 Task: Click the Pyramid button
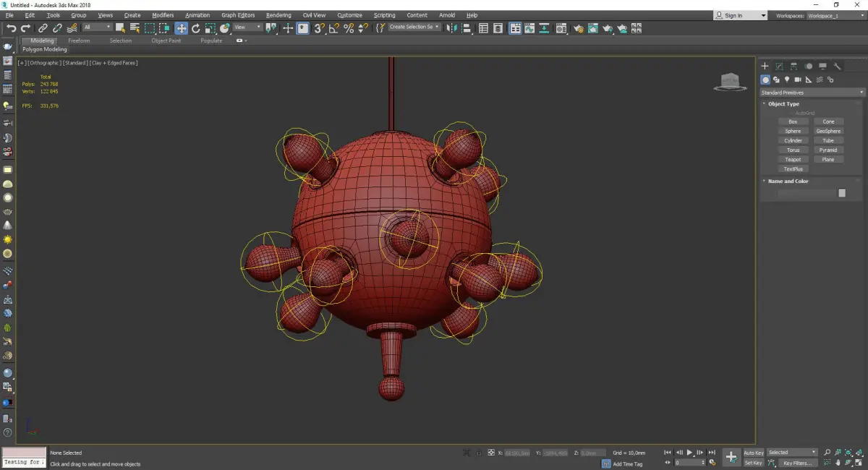pos(828,150)
